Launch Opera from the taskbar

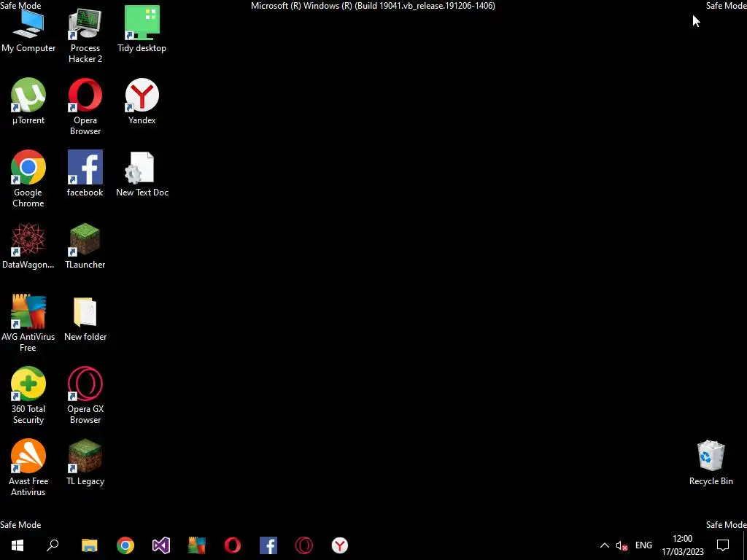233,545
